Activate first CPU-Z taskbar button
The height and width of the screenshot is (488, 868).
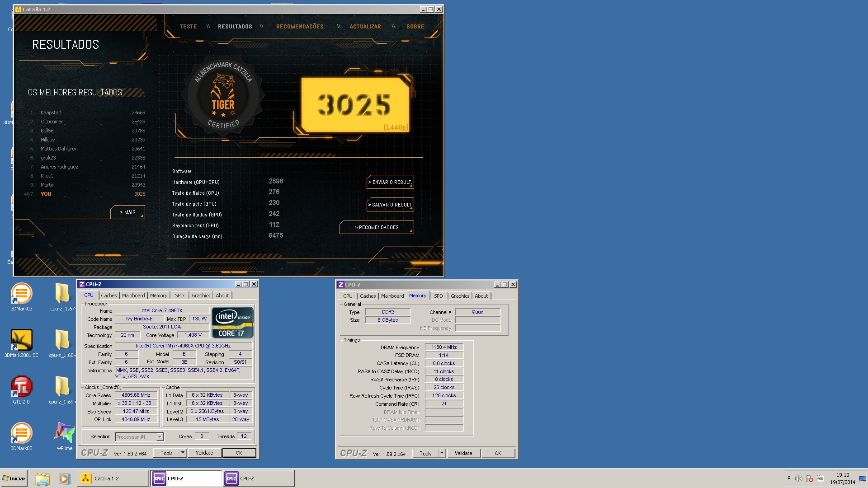(x=186, y=479)
